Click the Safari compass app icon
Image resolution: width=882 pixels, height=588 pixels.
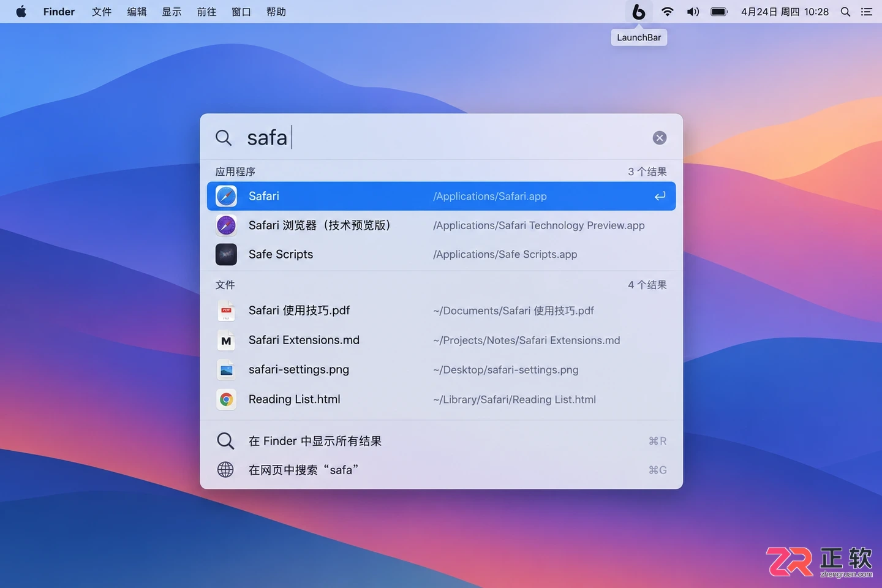(226, 196)
